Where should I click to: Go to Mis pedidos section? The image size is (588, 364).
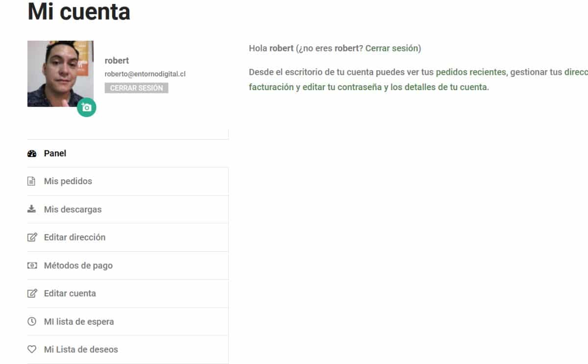128,181
